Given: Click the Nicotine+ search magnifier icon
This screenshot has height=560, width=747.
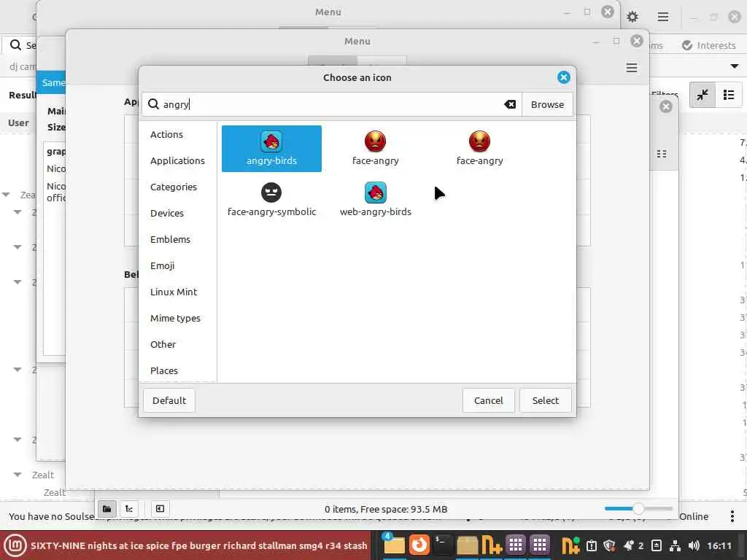Looking at the screenshot, I should coord(15,44).
